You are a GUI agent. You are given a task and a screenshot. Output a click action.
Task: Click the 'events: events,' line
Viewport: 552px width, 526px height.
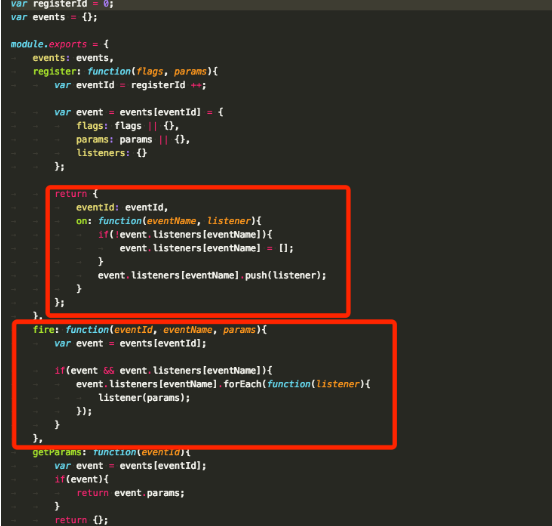point(73,58)
